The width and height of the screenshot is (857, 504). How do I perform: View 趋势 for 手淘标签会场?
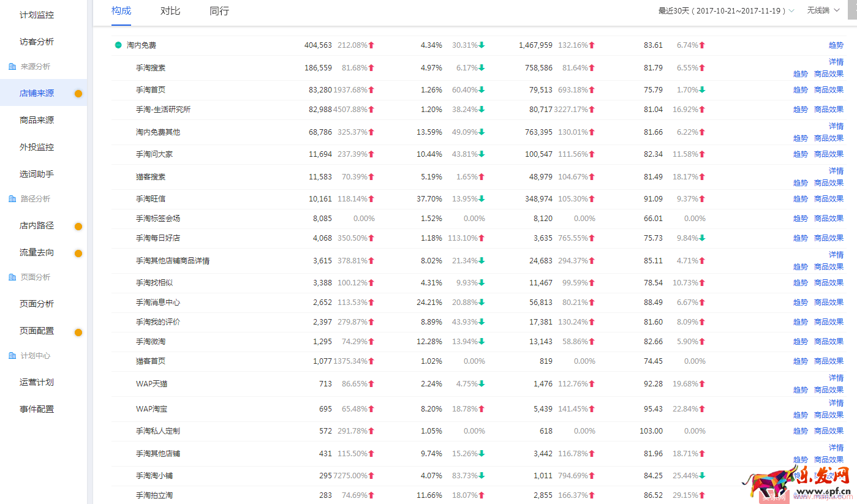pyautogui.click(x=801, y=219)
